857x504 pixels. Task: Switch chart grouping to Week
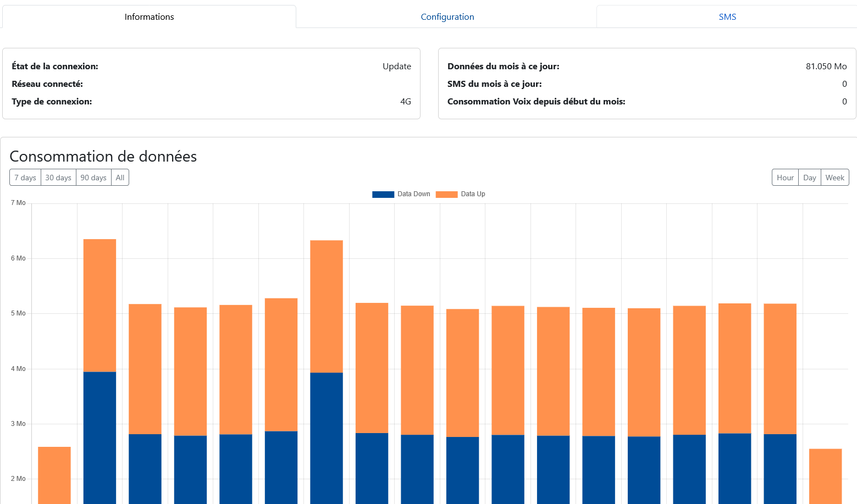coord(834,178)
